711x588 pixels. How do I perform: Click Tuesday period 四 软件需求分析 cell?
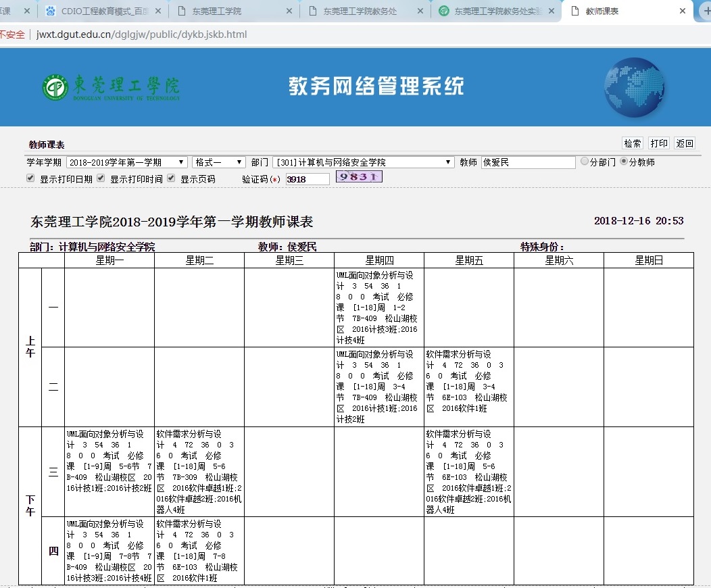(x=199, y=550)
